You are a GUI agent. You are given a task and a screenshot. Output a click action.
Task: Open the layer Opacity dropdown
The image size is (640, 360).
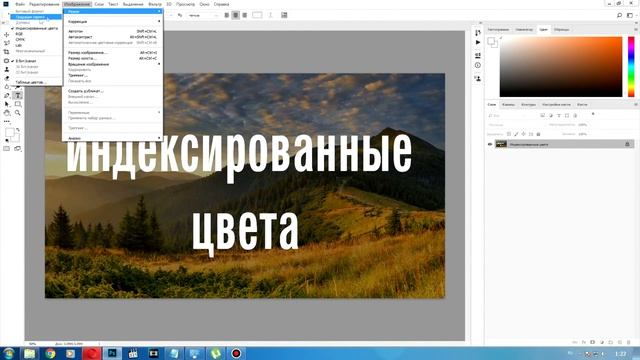[x=582, y=124]
